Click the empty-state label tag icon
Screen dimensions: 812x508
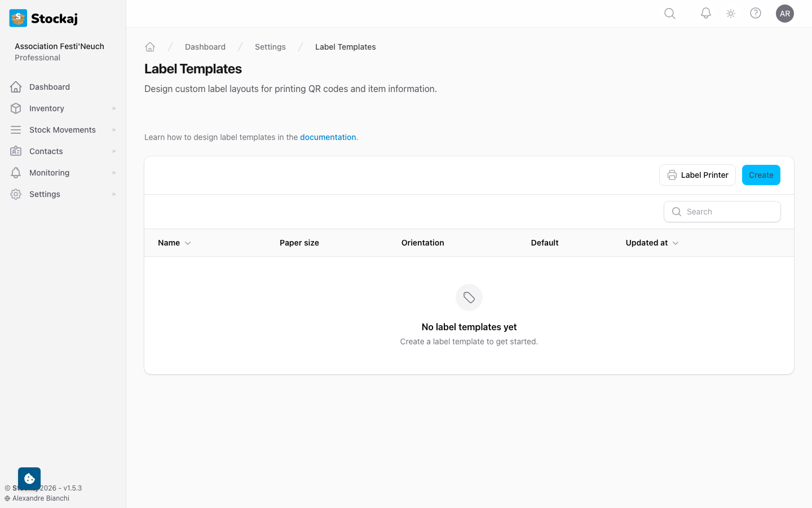[x=469, y=297]
